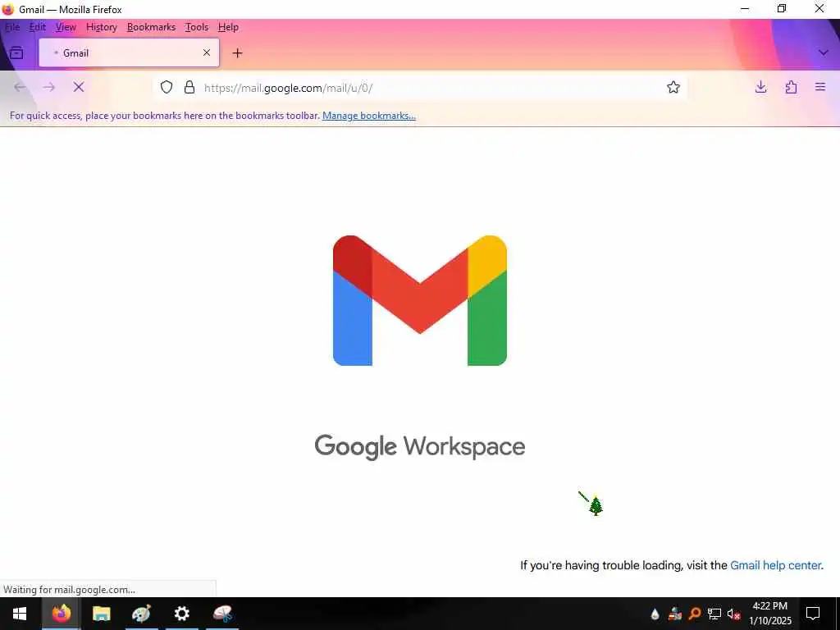Click the muted volume tray icon

[x=733, y=614]
